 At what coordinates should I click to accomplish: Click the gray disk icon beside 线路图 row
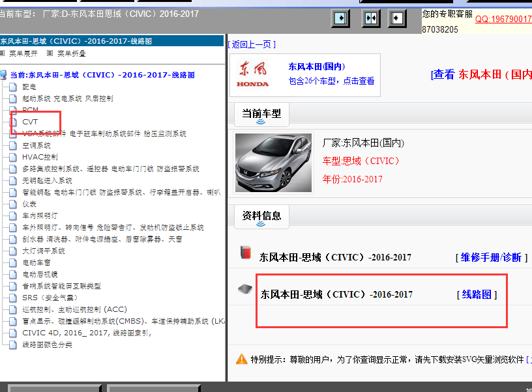click(245, 289)
